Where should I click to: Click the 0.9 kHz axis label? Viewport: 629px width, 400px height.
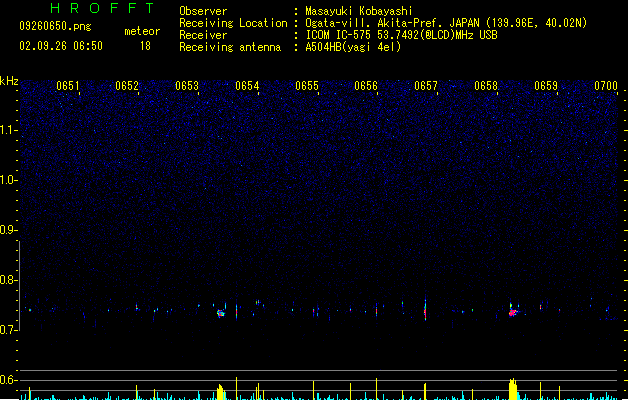click(x=9, y=230)
